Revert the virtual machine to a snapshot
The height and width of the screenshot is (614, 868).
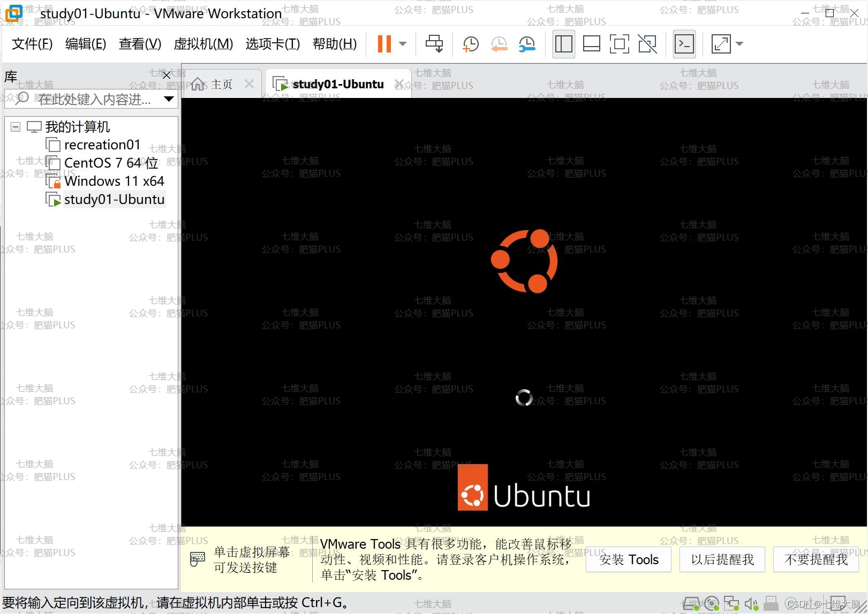point(499,44)
